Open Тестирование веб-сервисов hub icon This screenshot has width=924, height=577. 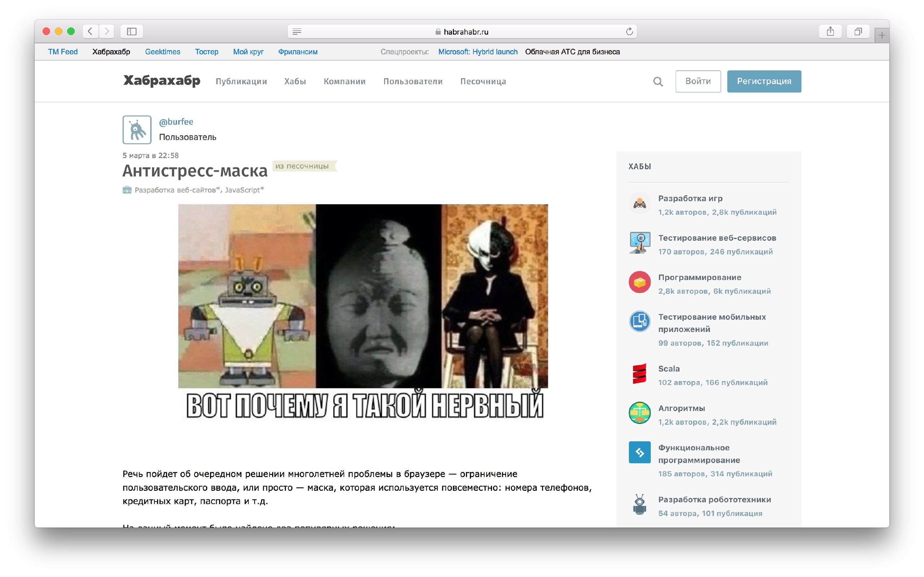pos(640,242)
